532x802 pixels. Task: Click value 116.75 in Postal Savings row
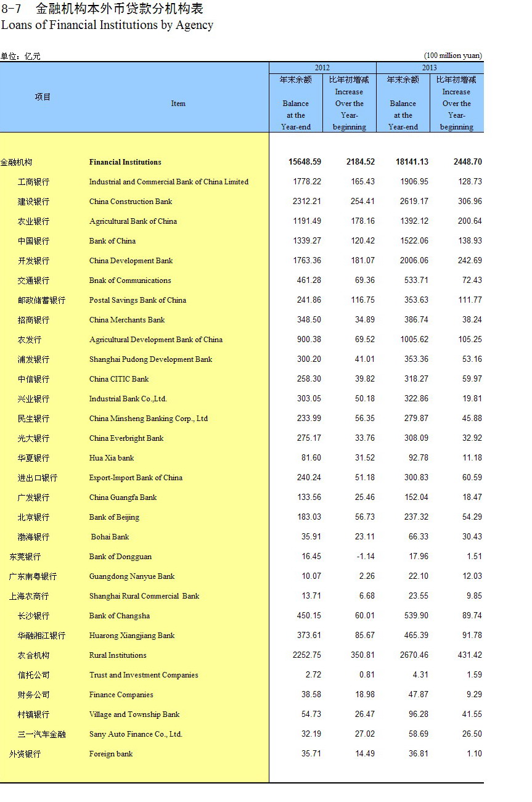pyautogui.click(x=363, y=300)
